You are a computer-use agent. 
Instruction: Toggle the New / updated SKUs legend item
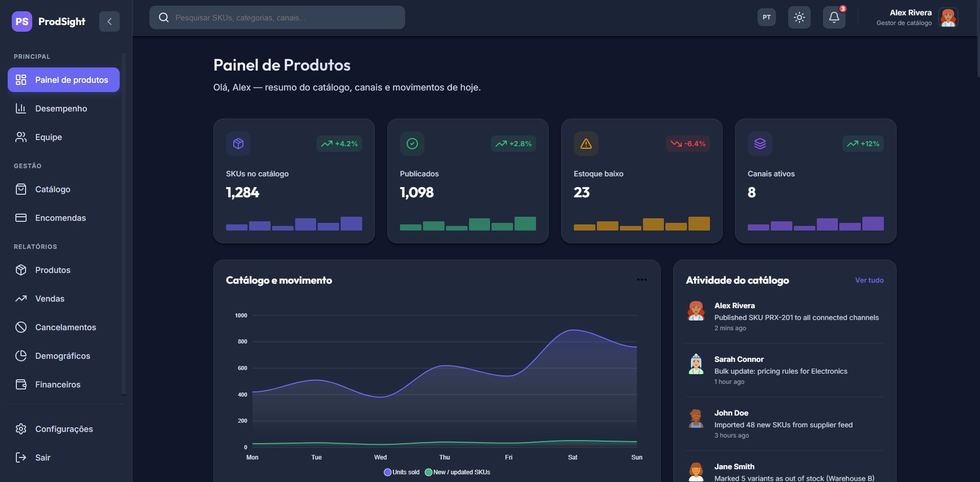click(458, 472)
